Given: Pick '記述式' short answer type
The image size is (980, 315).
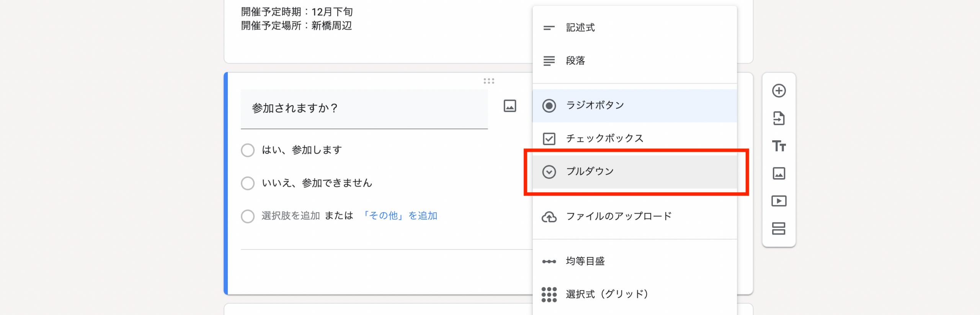Looking at the screenshot, I should [x=580, y=28].
